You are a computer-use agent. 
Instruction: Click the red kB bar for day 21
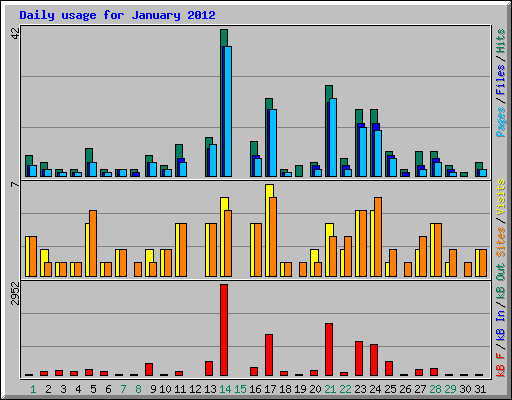329,349
